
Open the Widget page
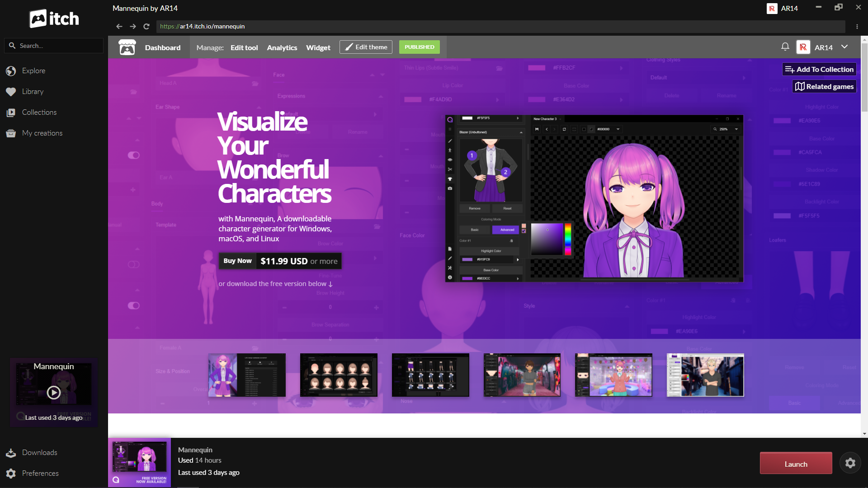318,47
